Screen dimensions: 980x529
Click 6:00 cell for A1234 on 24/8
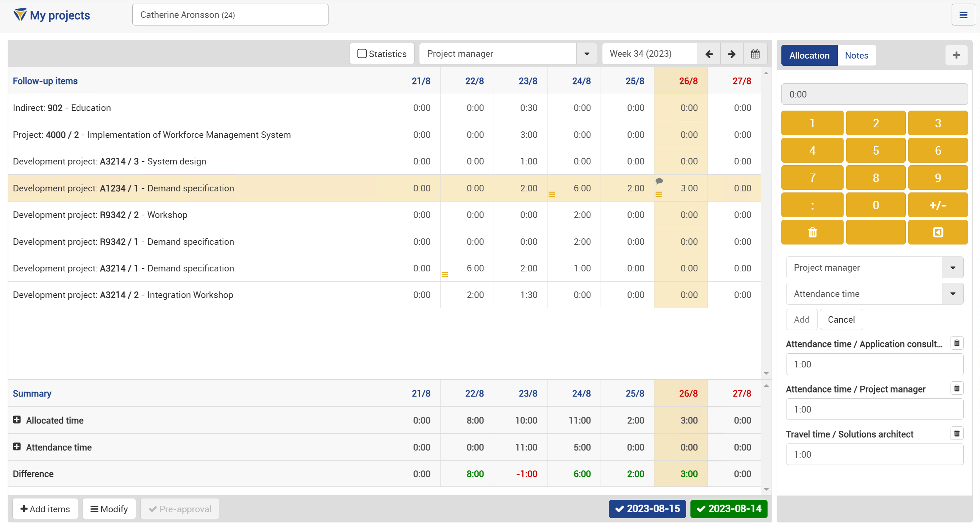(x=574, y=188)
